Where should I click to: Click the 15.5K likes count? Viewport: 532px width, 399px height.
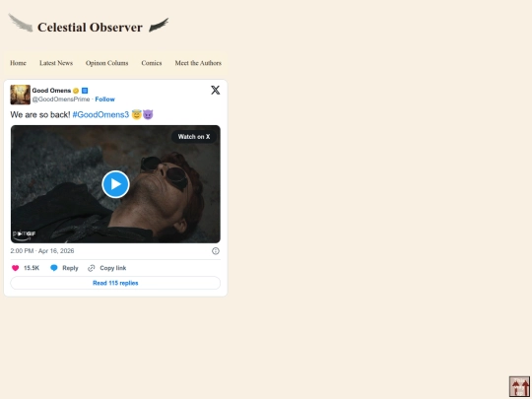point(32,268)
